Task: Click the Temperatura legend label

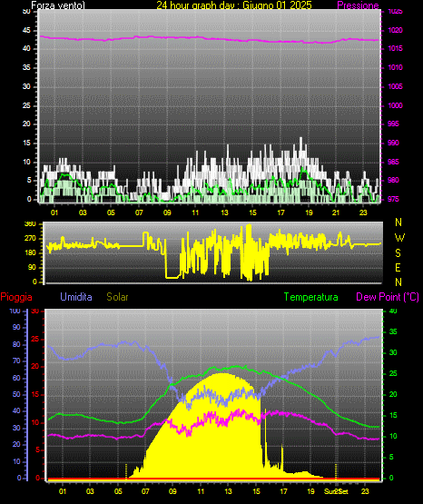Action: 311,297
